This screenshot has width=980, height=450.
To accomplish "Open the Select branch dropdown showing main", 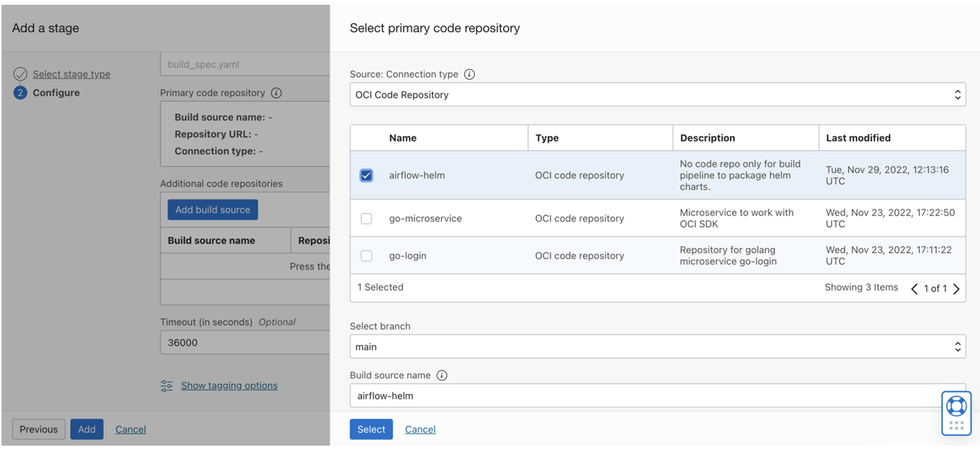I will point(657,347).
